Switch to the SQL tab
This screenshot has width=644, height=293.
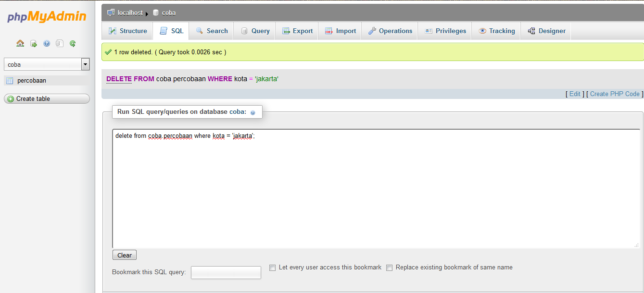(171, 31)
